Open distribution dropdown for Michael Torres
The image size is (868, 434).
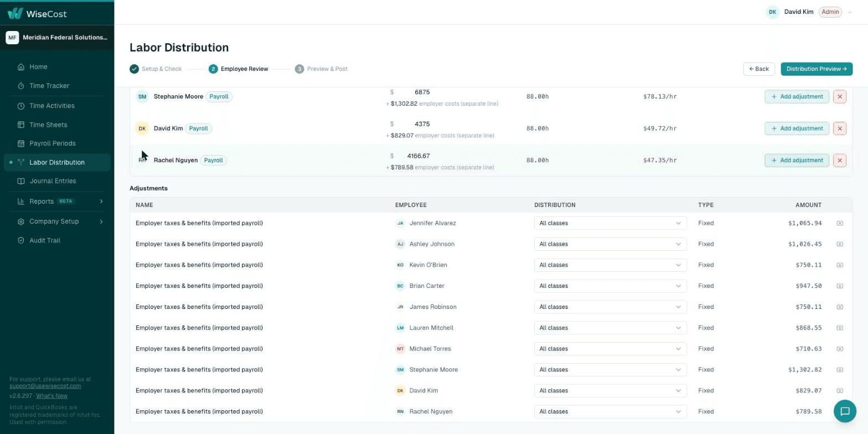point(611,349)
